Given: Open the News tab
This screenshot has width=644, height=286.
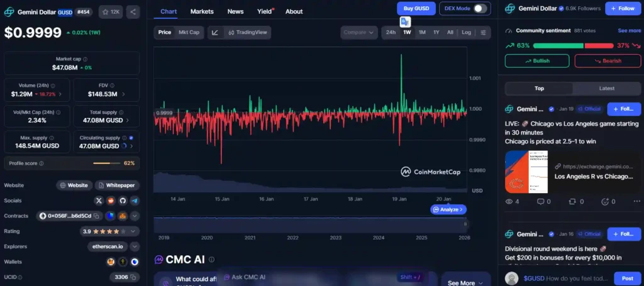Looking at the screenshot, I should coord(235,11).
